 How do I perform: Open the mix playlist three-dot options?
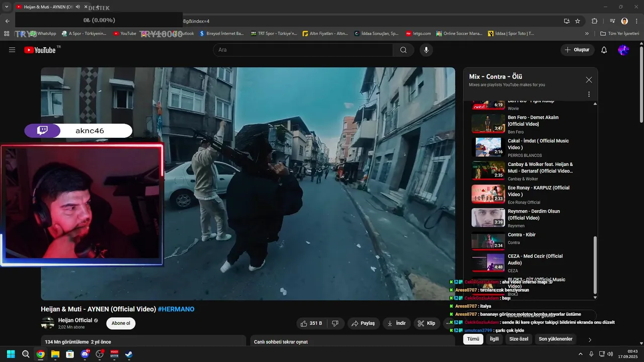coord(589,94)
